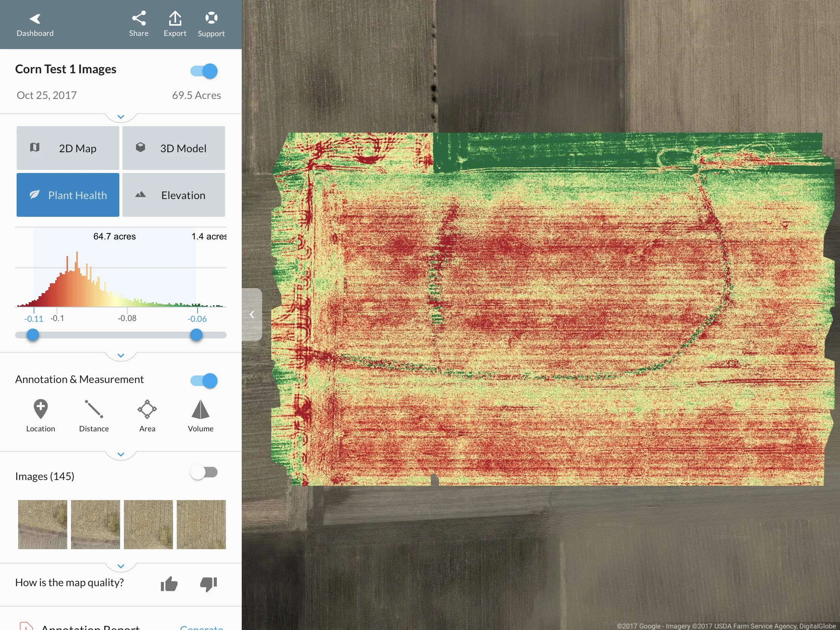Open the first image thumbnail
This screenshot has height=630, width=840.
pos(43,524)
